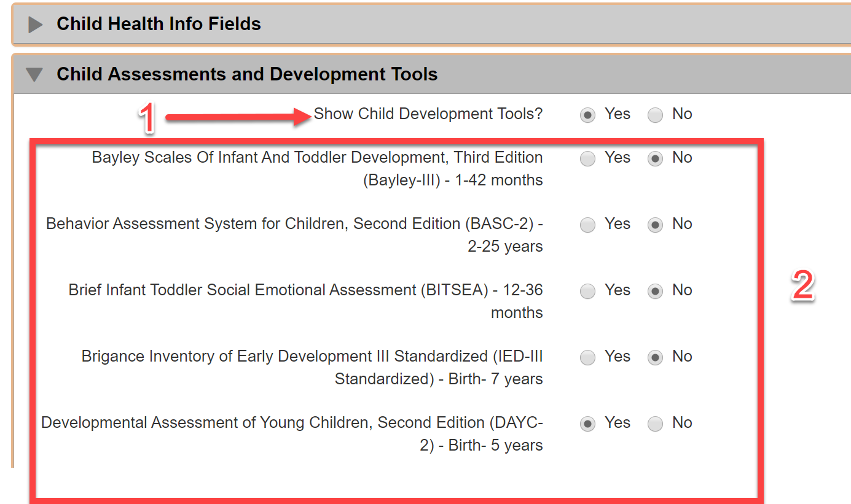Select Yes for DAYC-2 assessment
851x504 pixels.
(588, 424)
